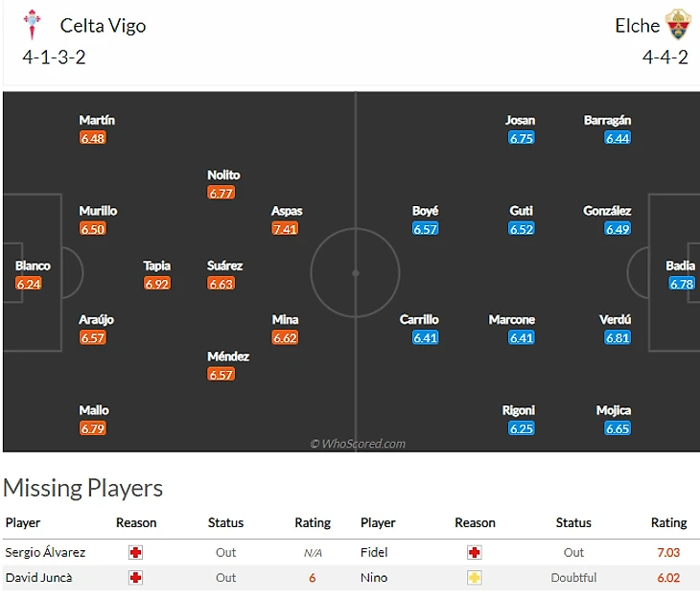The image size is (700, 599).
Task: Click Verdú's 6.81 rating badge
Action: [x=617, y=338]
